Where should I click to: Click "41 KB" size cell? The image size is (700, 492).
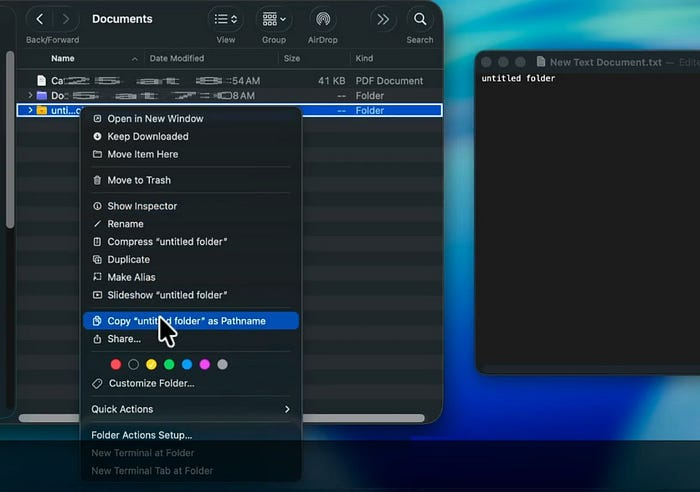click(331, 81)
